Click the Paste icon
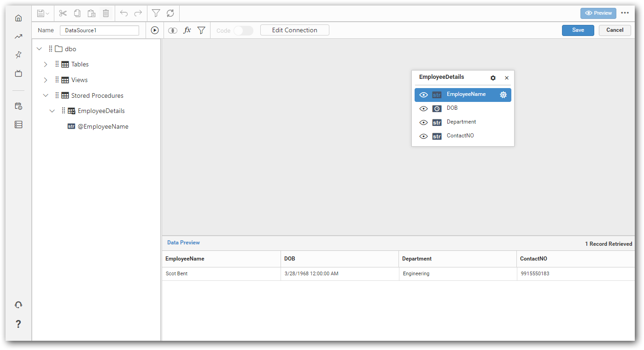The width and height of the screenshot is (644, 350). coord(91,13)
